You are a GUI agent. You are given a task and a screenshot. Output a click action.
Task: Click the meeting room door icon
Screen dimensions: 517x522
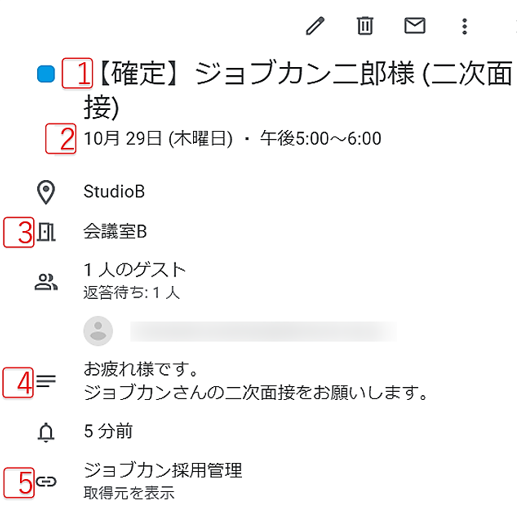click(46, 232)
